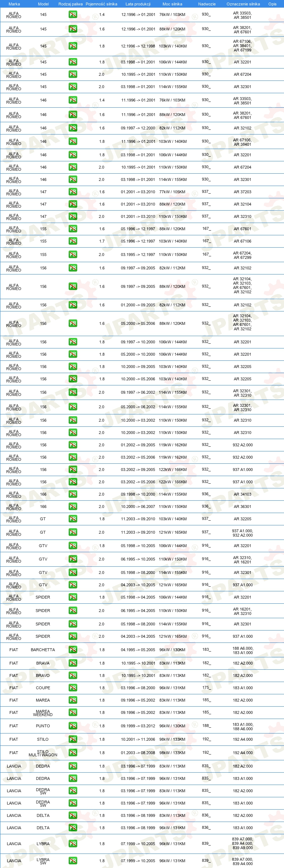
Task: Click fuel icon for Alfa Romeo 145 1.4
Action: pyautogui.click(x=73, y=15)
